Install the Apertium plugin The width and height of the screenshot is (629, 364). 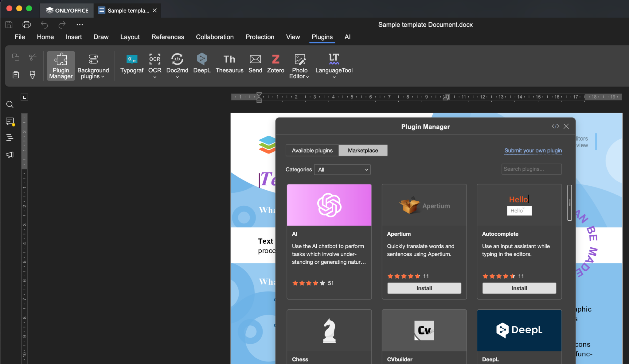[x=424, y=288]
